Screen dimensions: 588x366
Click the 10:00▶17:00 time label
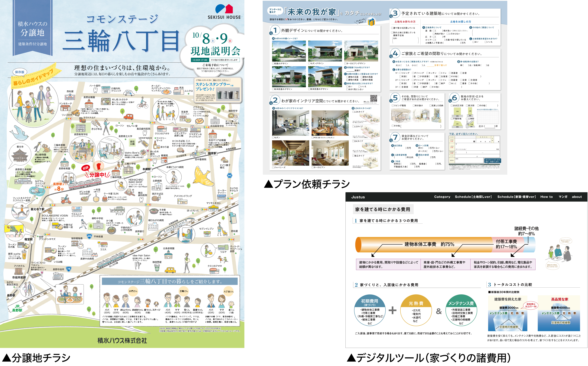coord(200,60)
